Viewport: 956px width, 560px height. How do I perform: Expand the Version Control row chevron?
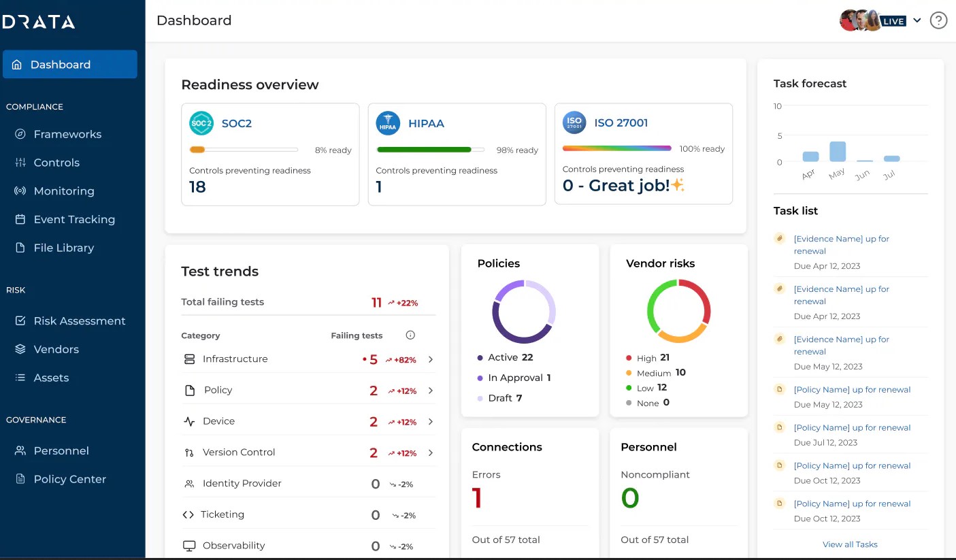coord(431,453)
